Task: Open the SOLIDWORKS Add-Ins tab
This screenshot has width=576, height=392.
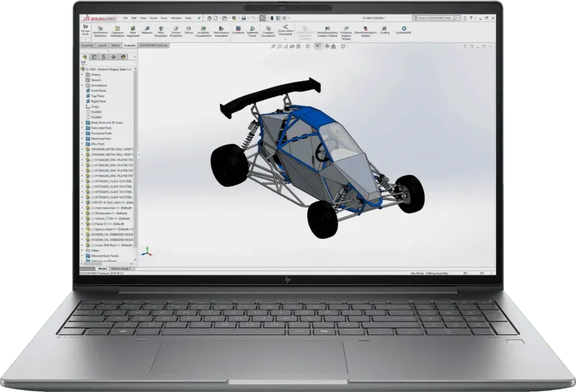Action: coord(153,45)
